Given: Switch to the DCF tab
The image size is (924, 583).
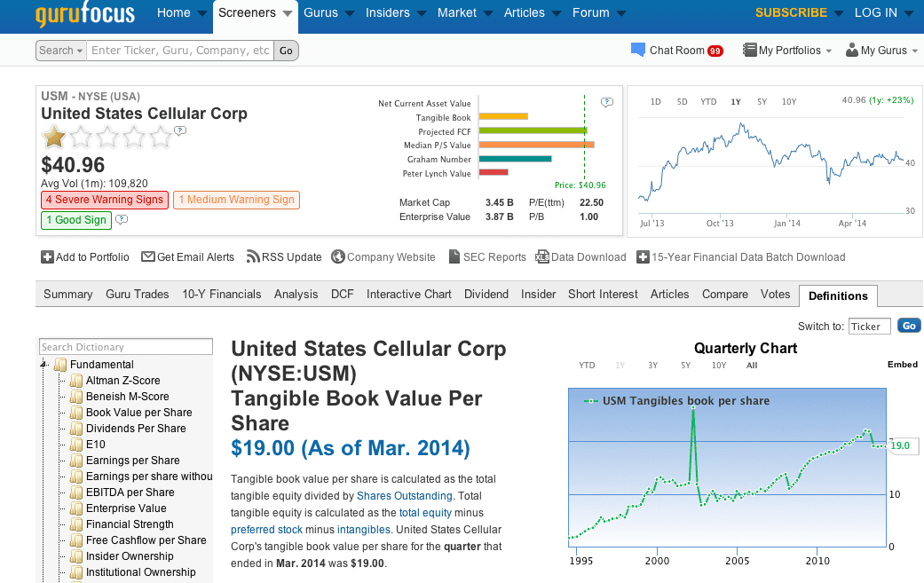Looking at the screenshot, I should pos(343,294).
